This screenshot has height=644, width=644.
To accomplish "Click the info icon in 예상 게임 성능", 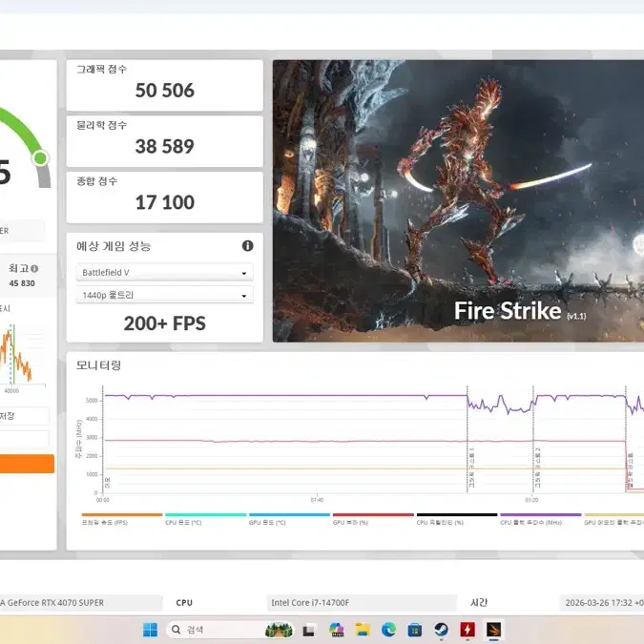I will tap(248, 245).
